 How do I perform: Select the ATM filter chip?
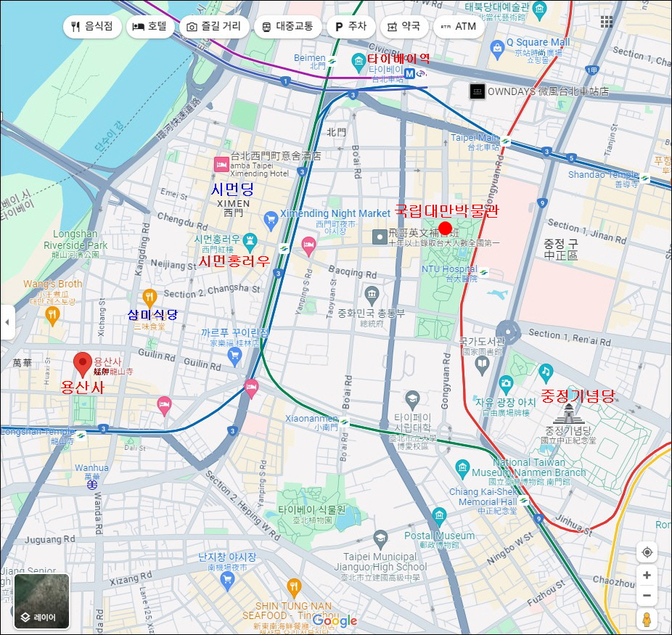click(459, 27)
